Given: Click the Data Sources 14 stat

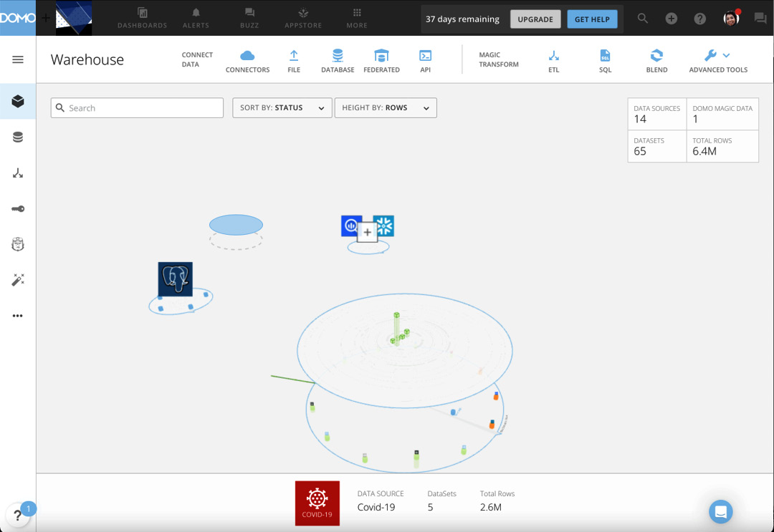Looking at the screenshot, I should [657, 114].
